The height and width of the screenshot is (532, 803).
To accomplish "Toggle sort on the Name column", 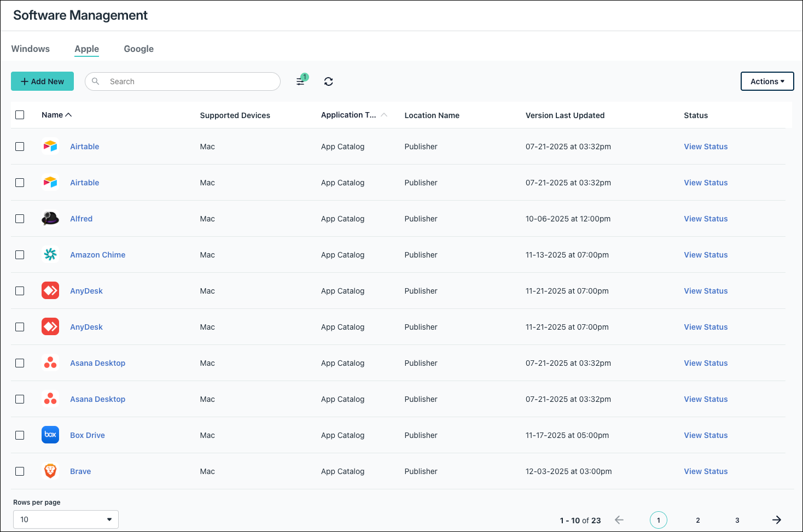I will click(x=56, y=114).
